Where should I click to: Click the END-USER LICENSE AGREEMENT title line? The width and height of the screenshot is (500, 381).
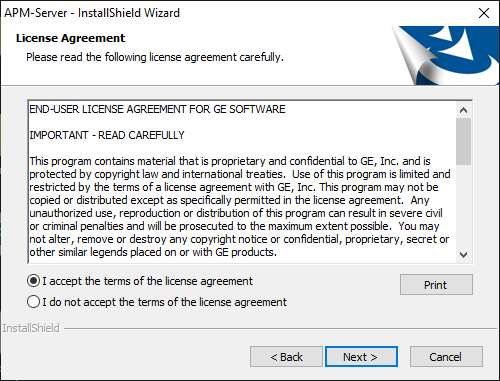tap(157, 109)
